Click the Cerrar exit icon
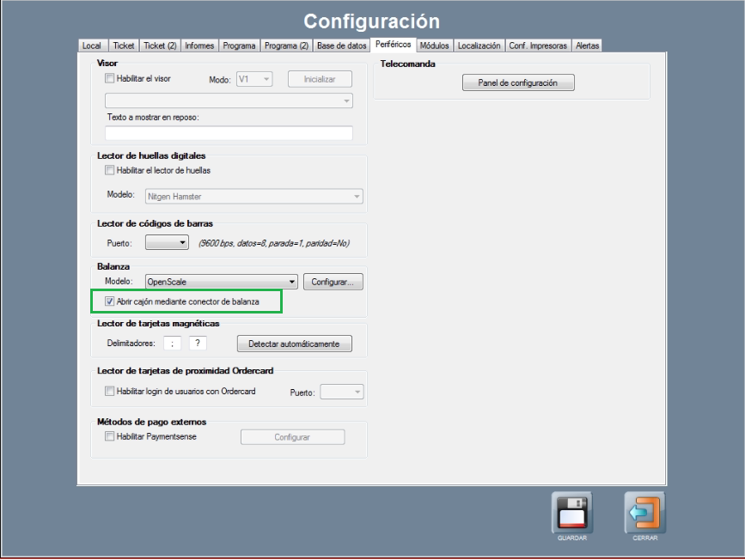The width and height of the screenshot is (745, 560). click(x=644, y=514)
